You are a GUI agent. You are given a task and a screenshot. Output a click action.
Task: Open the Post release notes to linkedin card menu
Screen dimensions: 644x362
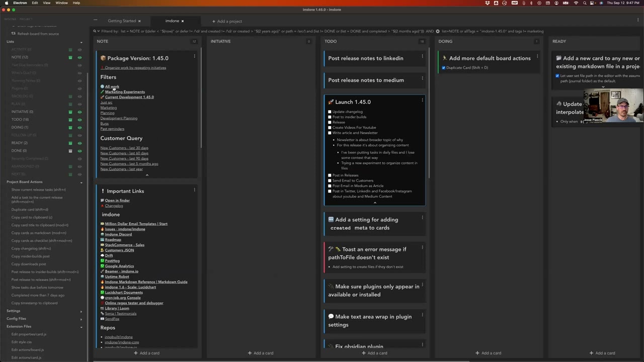pos(422,56)
